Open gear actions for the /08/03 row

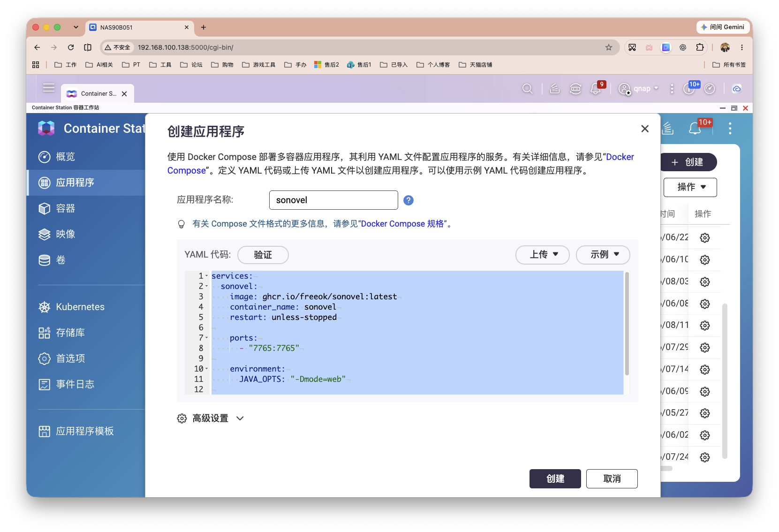click(x=704, y=282)
